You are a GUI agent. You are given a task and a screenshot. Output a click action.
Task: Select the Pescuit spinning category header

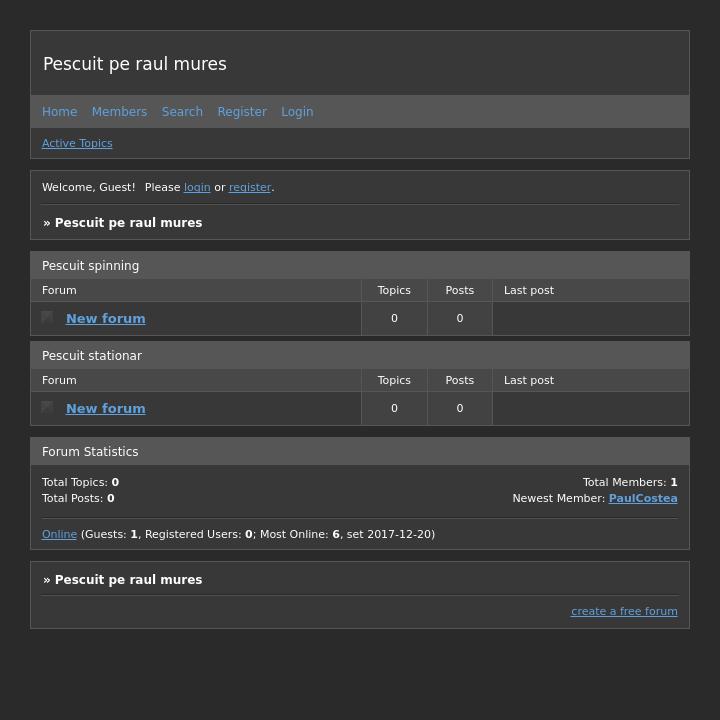[91, 266]
